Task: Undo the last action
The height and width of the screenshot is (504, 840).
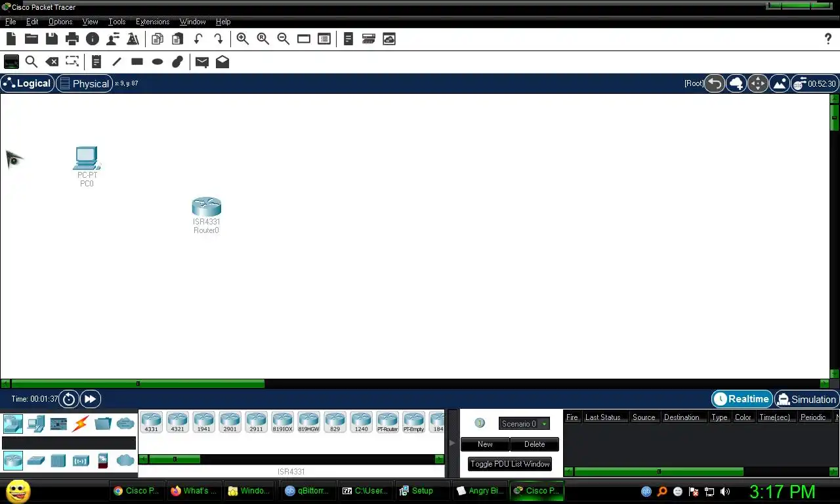Action: coord(198,39)
